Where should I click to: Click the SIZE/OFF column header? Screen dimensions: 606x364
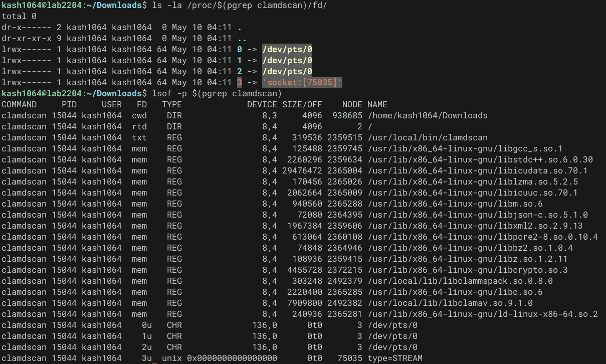[x=302, y=104]
